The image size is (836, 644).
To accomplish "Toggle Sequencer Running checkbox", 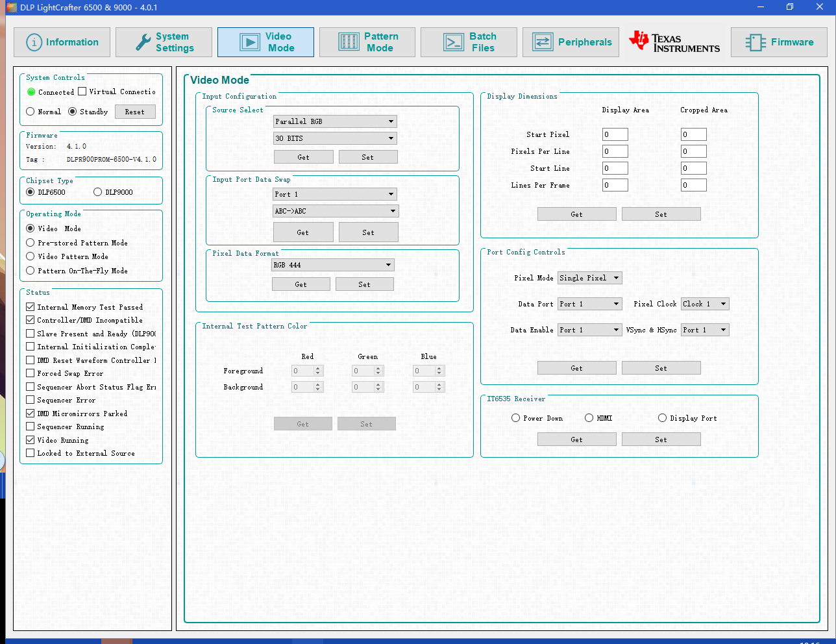I will pos(31,427).
